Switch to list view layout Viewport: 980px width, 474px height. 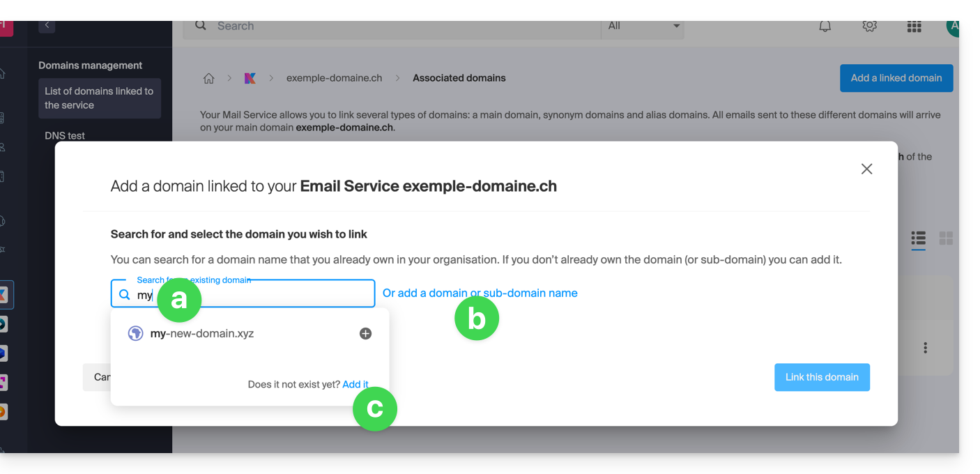click(918, 238)
